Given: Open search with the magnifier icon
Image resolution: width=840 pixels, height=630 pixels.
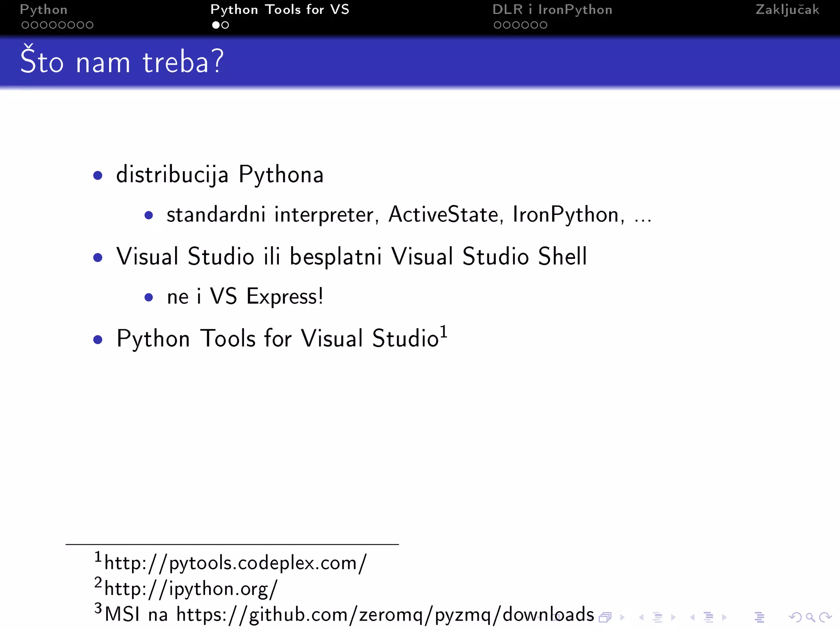Looking at the screenshot, I should (x=810, y=617).
